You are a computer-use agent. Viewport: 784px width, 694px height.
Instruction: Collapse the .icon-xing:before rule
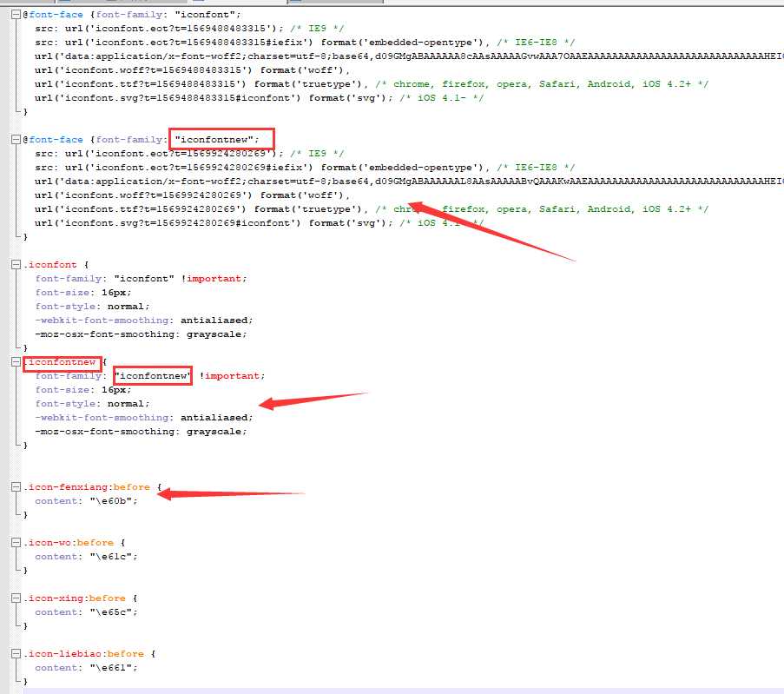pyautogui.click(x=16, y=598)
